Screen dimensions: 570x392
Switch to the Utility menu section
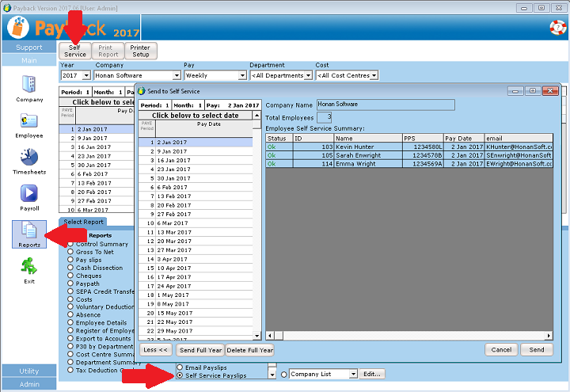[x=29, y=371]
